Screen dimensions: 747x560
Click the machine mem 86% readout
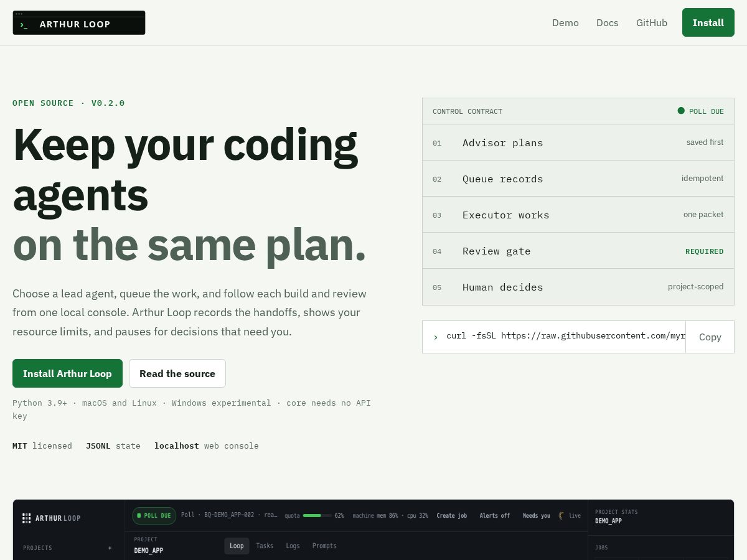[375, 516]
